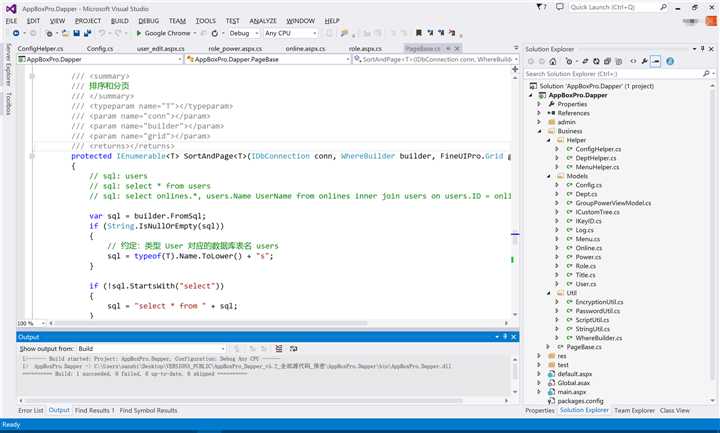The image size is (720, 433).
Task: Click the Output panel horizontal scrollbar
Action: click(243, 400)
